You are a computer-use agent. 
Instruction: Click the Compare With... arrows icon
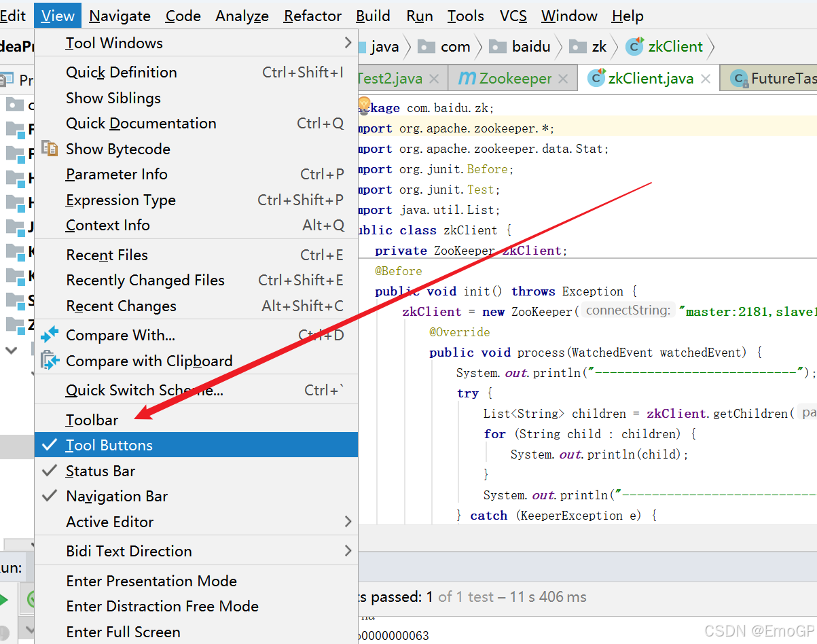50,335
